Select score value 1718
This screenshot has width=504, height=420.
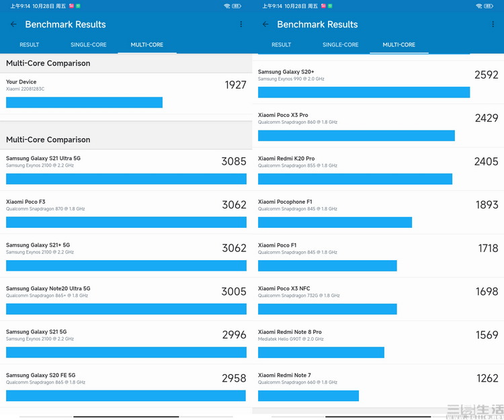click(x=488, y=248)
